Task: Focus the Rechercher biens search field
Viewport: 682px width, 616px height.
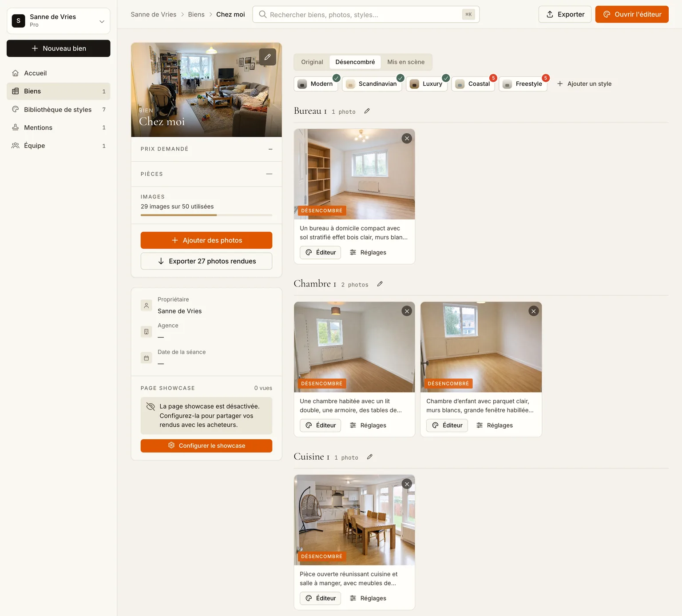Action: [366, 14]
